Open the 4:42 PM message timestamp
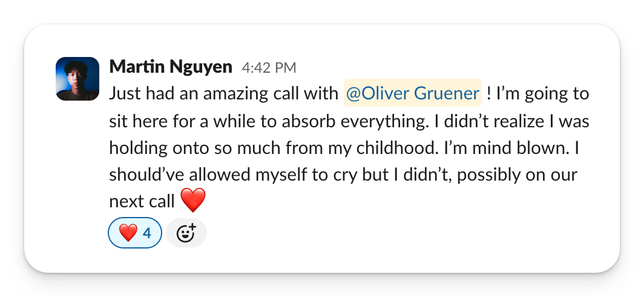The image size is (644, 297). 269,67
